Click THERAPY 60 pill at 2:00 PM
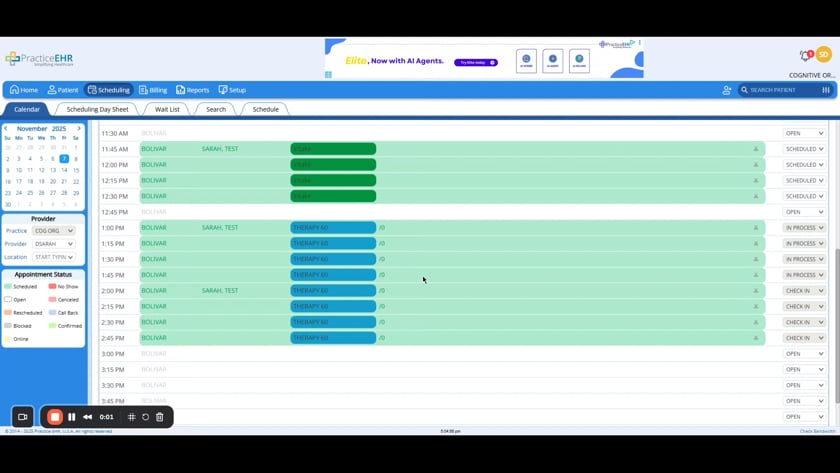 (333, 291)
